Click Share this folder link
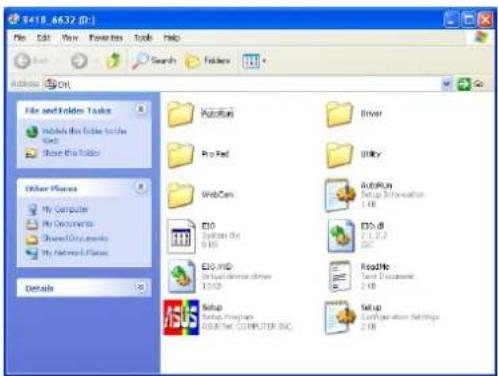 pyautogui.click(x=71, y=153)
